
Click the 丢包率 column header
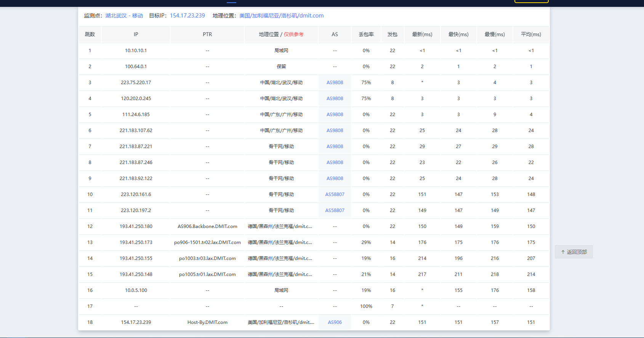click(366, 34)
